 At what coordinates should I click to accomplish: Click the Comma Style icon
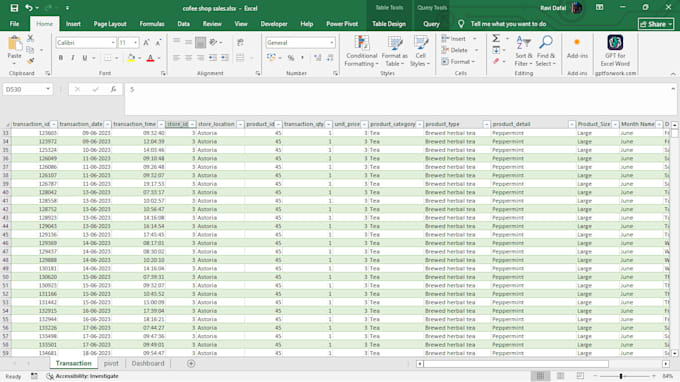(302, 58)
